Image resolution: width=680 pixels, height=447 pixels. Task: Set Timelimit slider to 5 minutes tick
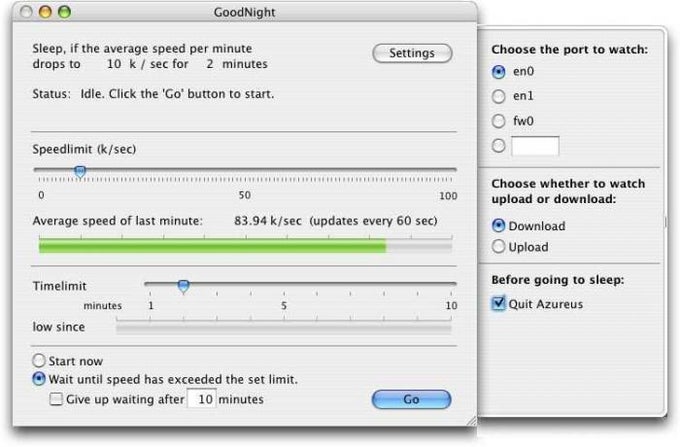coord(284,284)
